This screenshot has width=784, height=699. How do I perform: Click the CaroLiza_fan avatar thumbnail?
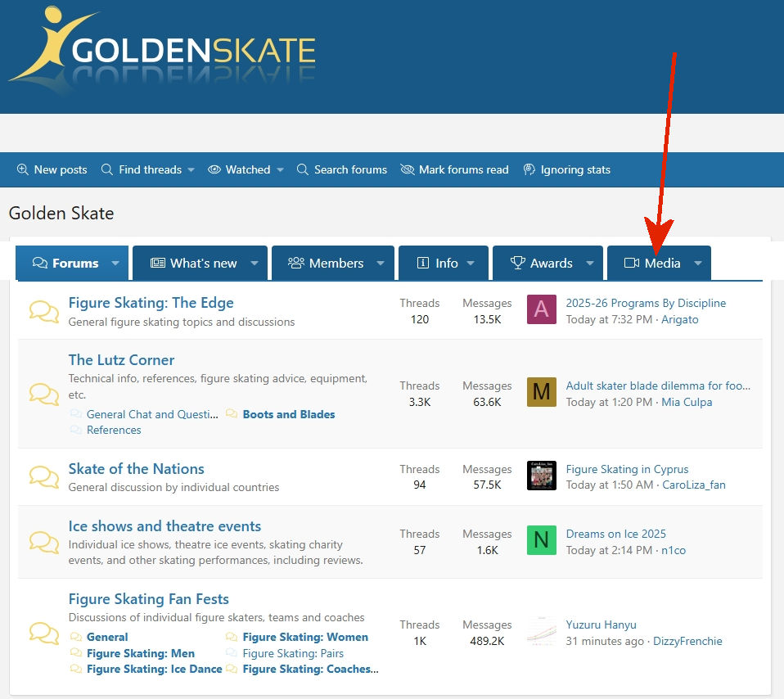pos(542,476)
